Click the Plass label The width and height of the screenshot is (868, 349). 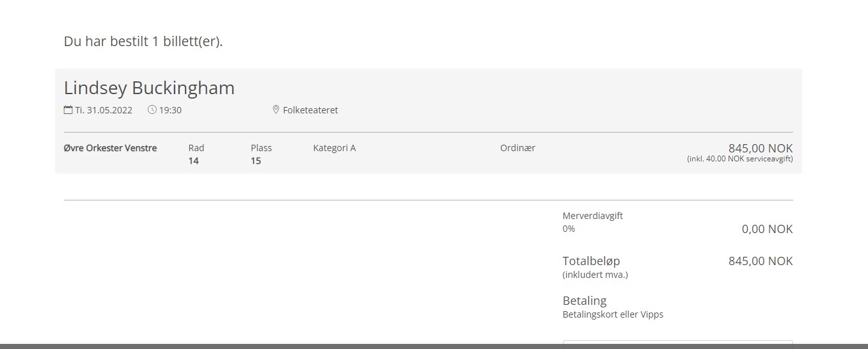261,148
